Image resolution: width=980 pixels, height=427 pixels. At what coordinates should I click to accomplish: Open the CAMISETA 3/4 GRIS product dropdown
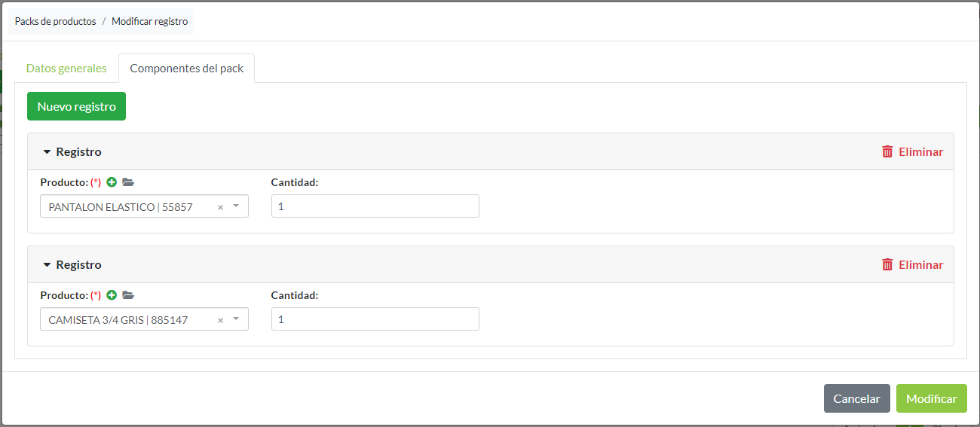(x=236, y=319)
